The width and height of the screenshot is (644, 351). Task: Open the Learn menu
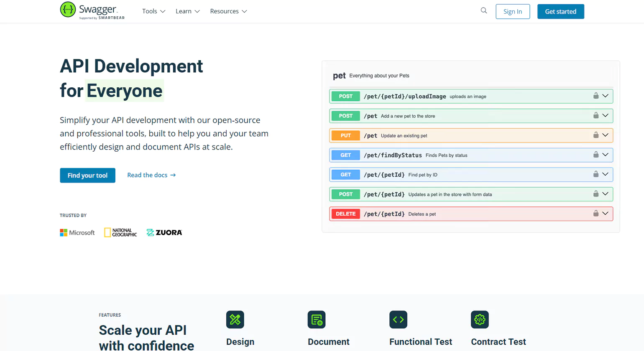point(187,11)
